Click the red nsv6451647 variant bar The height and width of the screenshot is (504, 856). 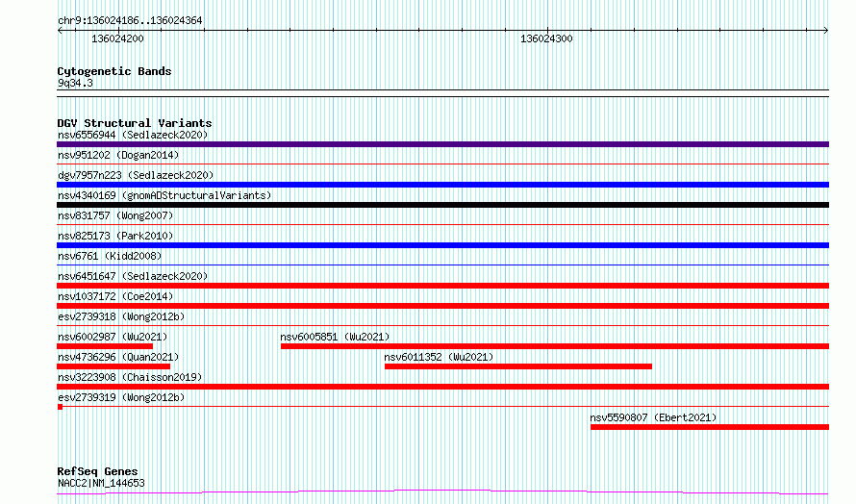[442, 286]
